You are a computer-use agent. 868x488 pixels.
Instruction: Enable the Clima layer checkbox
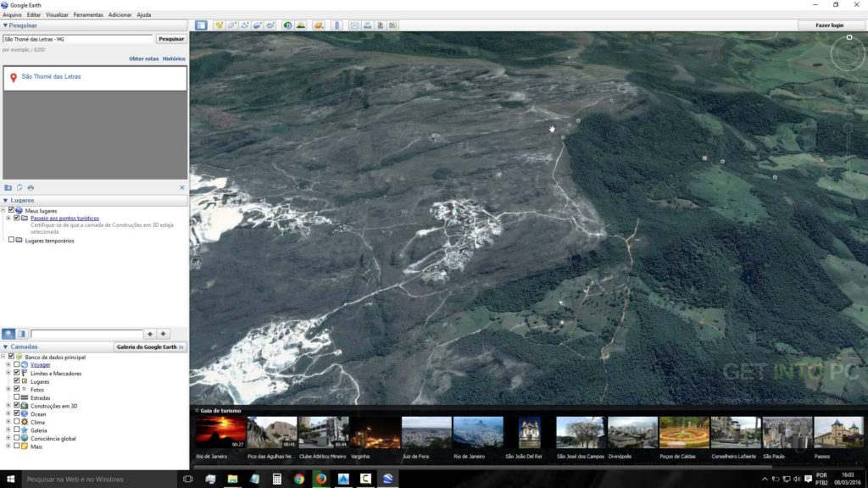point(17,422)
